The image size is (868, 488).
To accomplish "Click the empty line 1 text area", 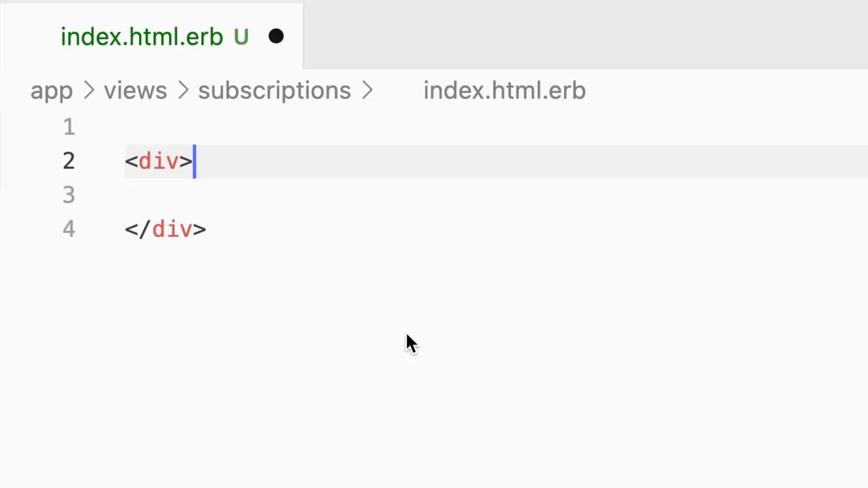I will [496, 127].
